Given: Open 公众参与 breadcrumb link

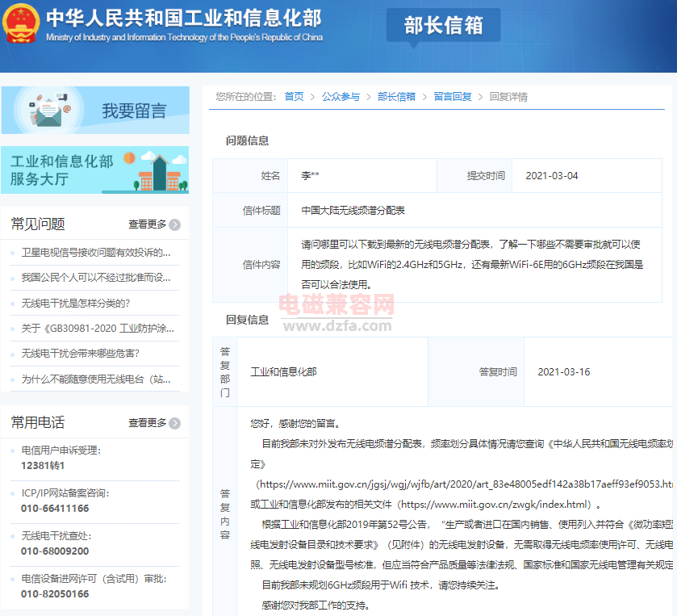Looking at the screenshot, I should tap(341, 97).
